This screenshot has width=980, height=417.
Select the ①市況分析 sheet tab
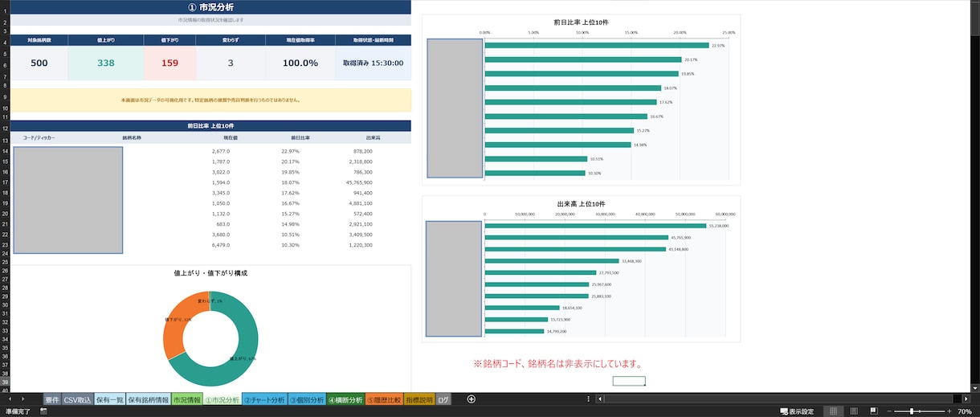coord(222,399)
